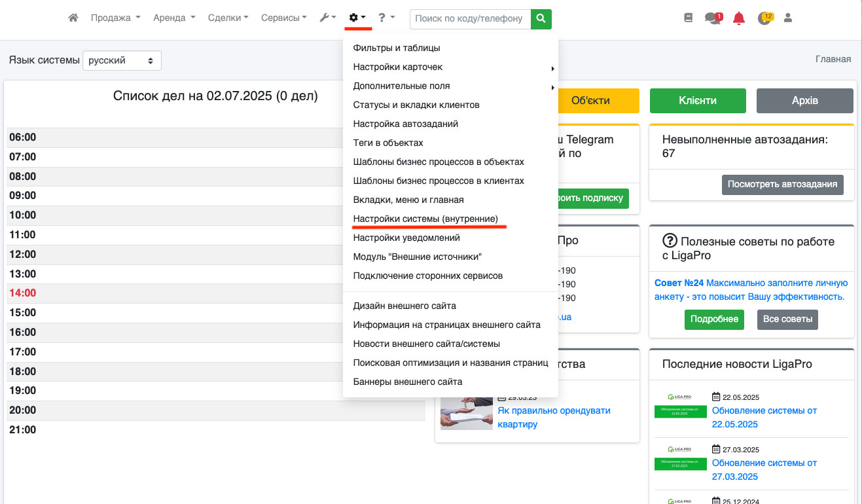Screen dimensions: 862x504
Task: Open the user profile icon
Action: pos(788,18)
